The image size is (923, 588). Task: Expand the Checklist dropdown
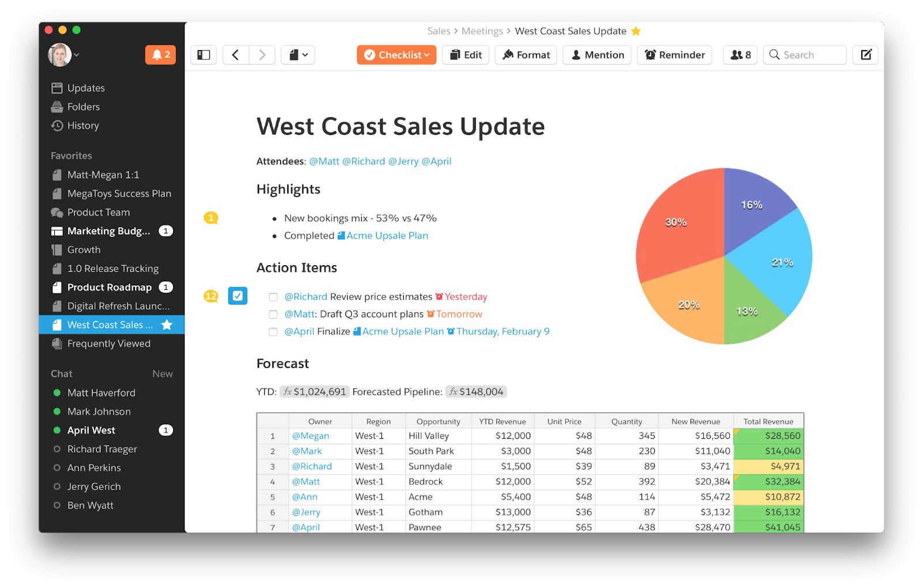tap(396, 55)
